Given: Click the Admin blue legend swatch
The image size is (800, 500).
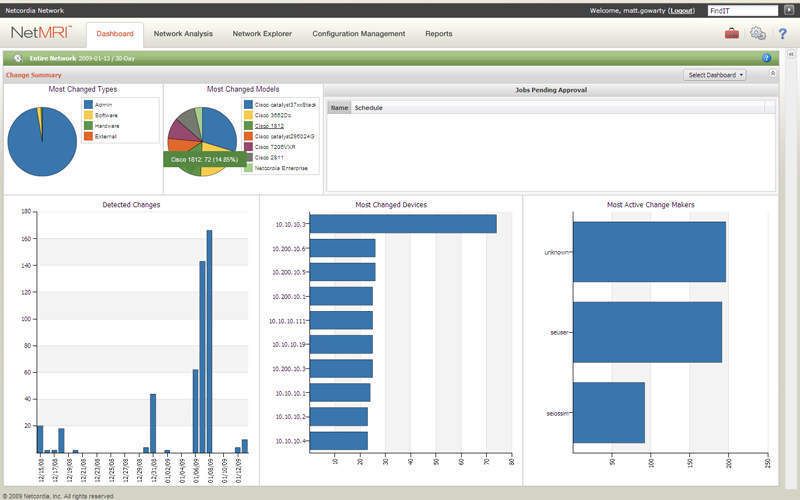Looking at the screenshot, I should coord(88,104).
